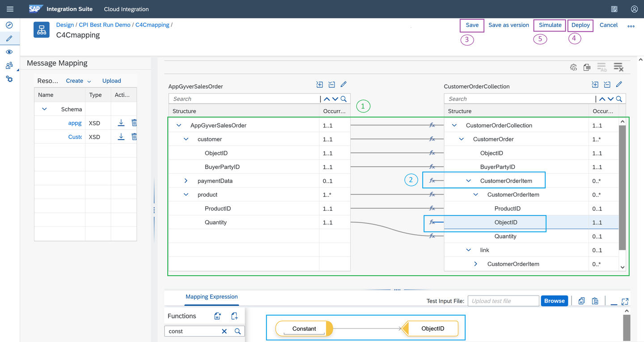644x342 pixels.
Task: Jump to previous source search result arrow
Action: 327,99
